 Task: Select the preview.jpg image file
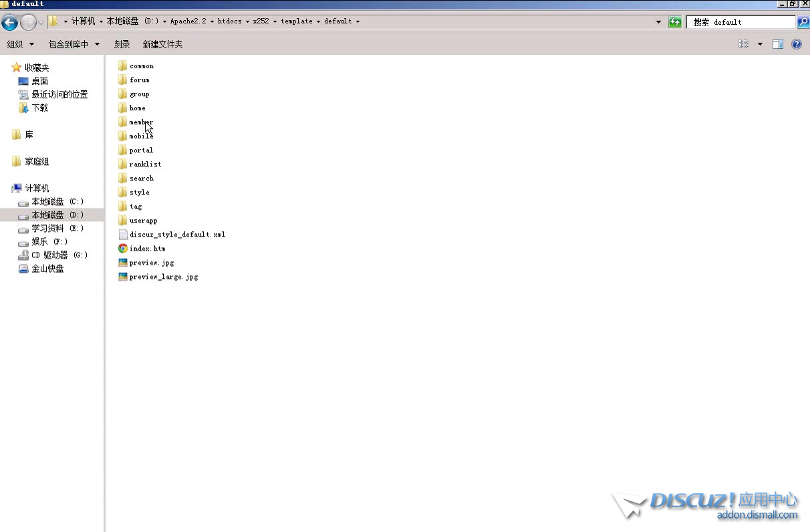[151, 263]
